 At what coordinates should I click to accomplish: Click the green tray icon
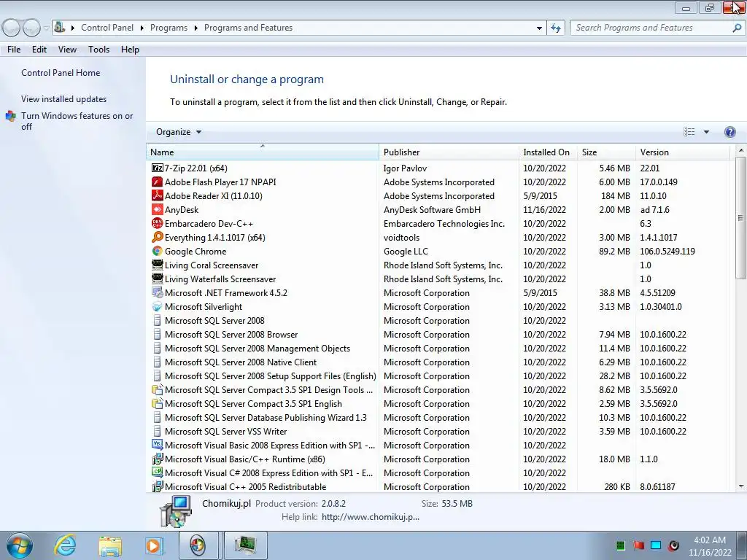620,545
